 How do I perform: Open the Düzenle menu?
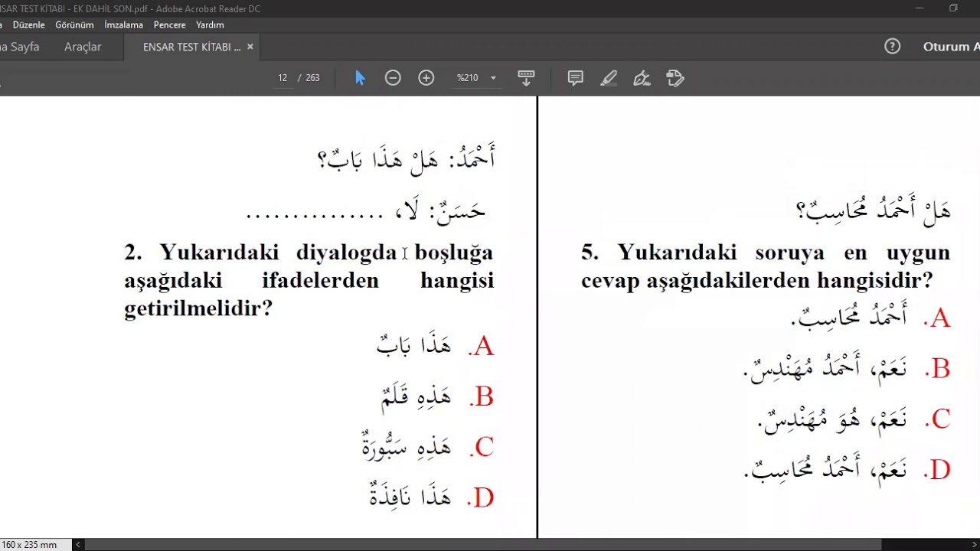(x=29, y=24)
